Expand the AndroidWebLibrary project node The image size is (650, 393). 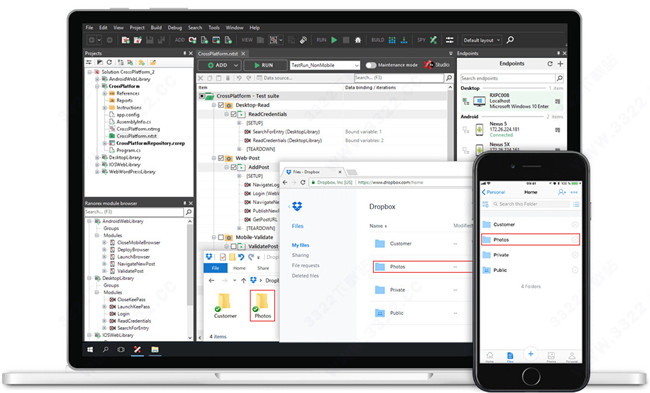97,79
